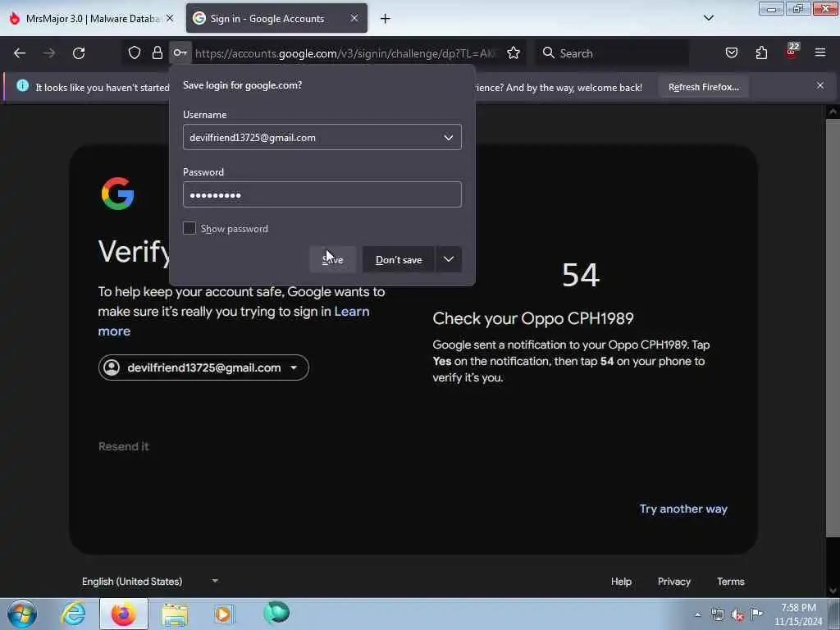Click the Resend it link

[x=123, y=446]
